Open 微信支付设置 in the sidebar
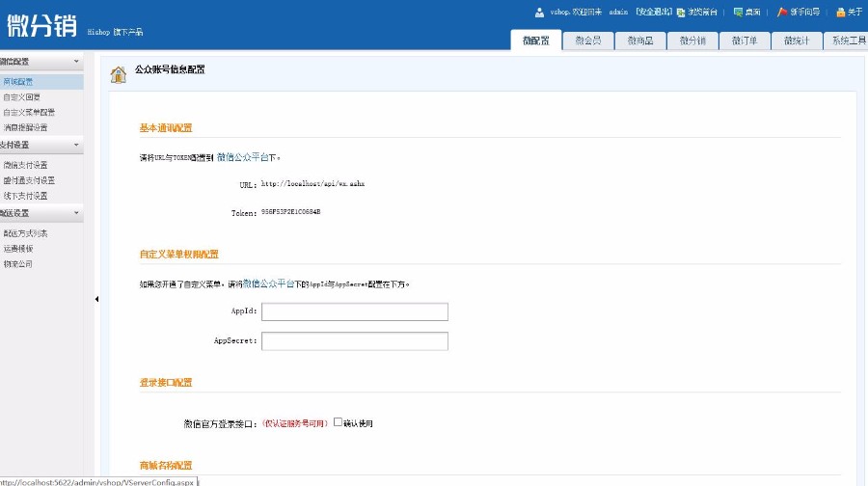 (x=25, y=165)
